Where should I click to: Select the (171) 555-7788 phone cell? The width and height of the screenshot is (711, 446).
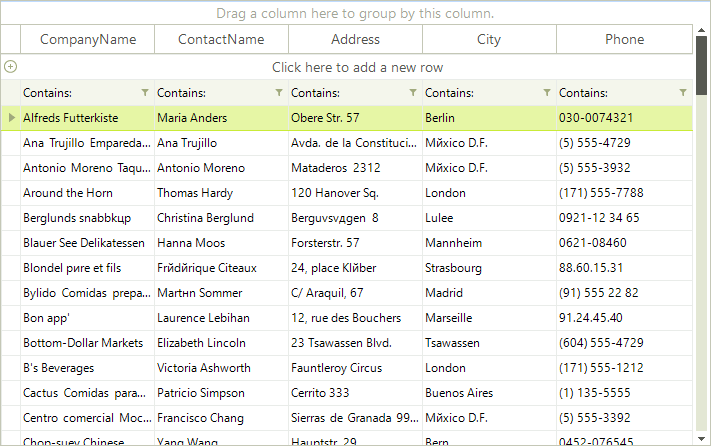tap(624, 193)
